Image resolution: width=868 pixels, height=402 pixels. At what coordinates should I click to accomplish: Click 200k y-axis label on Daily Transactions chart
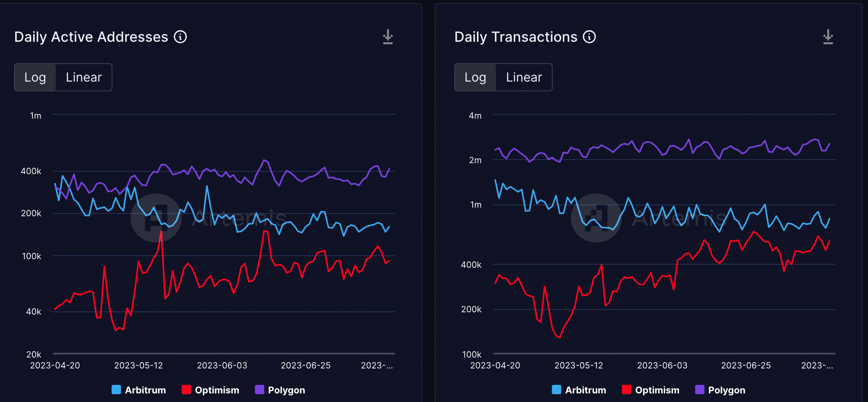pos(471,310)
